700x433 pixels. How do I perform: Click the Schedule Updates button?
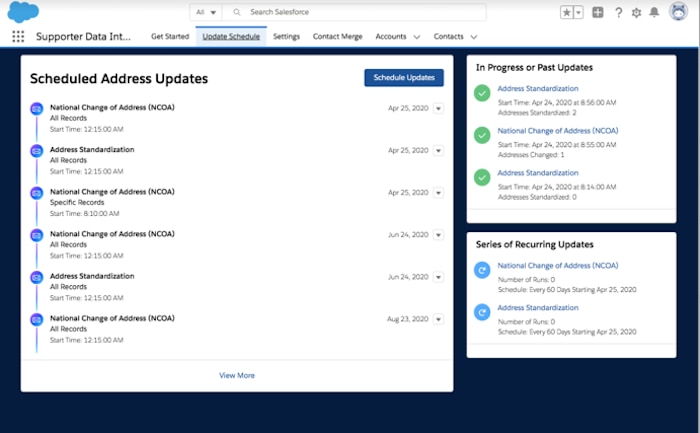403,77
